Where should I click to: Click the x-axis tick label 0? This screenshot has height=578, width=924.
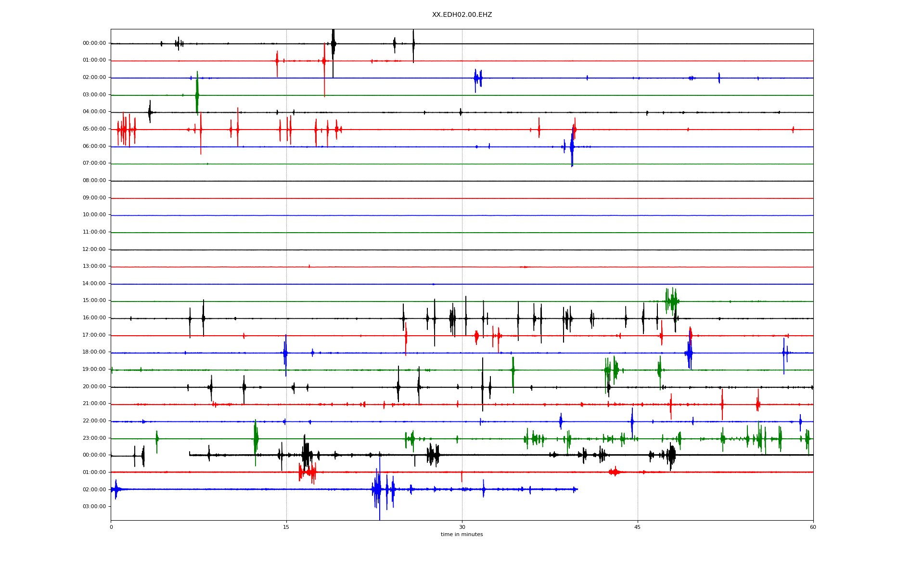(x=111, y=527)
